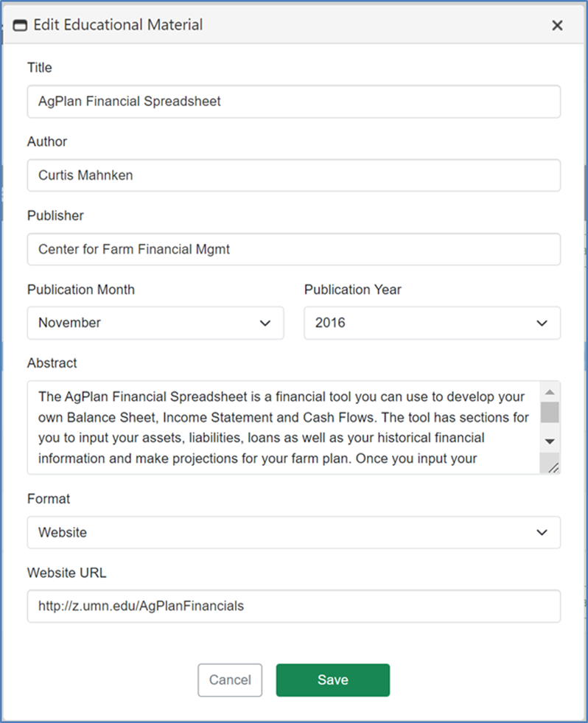Click the Abstract scrollbar down arrow
This screenshot has height=723, width=588.
pyautogui.click(x=549, y=441)
